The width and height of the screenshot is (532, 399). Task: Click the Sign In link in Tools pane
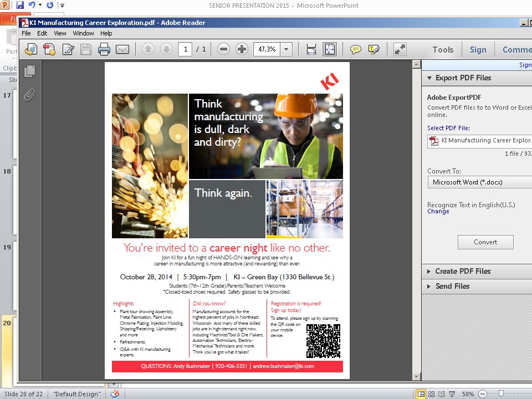pyautogui.click(x=525, y=65)
